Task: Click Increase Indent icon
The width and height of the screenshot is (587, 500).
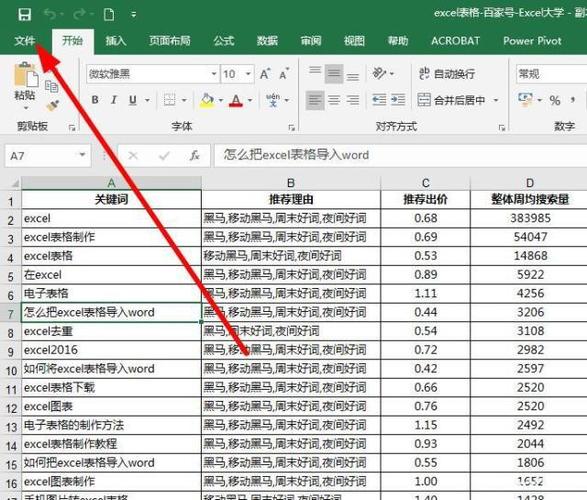Action: click(398, 100)
